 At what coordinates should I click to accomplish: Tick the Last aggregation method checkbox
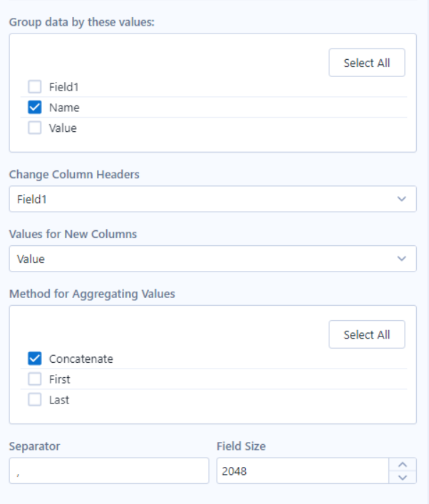(35, 399)
